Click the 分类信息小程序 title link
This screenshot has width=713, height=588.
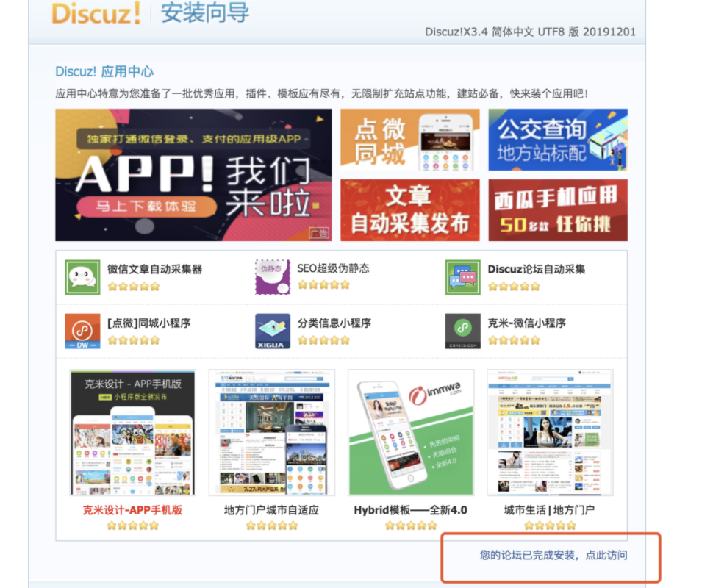334,323
